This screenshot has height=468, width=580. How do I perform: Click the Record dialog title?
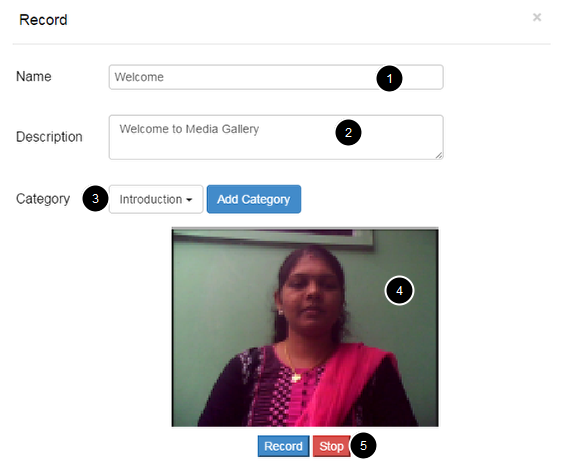[x=43, y=20]
